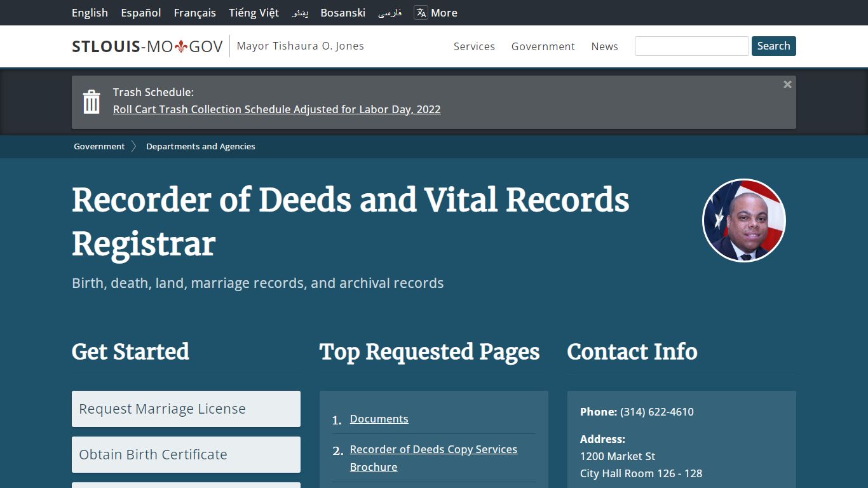
Task: Switch language to English
Action: pyautogui.click(x=90, y=13)
